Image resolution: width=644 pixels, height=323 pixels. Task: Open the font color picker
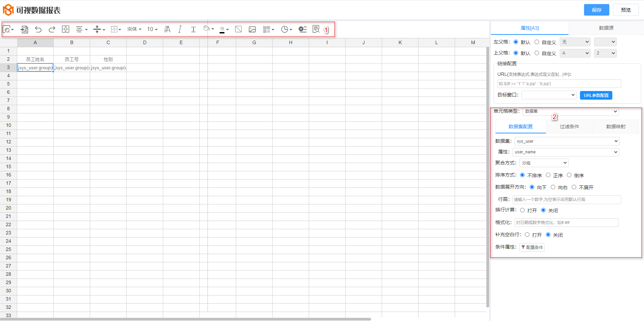click(224, 29)
